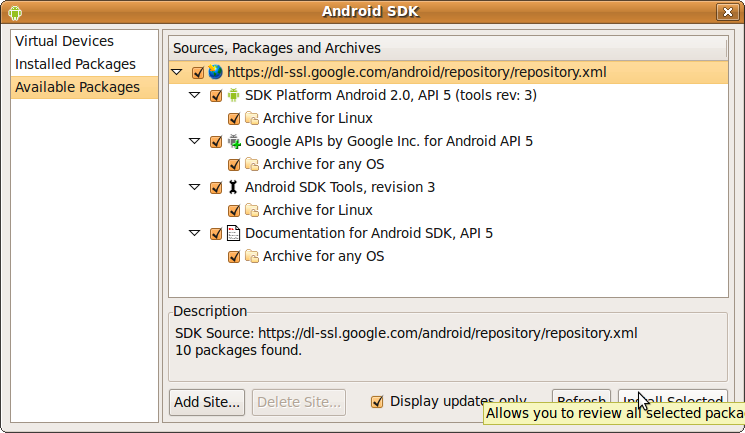745x433 pixels.
Task: Collapse the SDK Platform Android 2.0 node
Action: click(x=195, y=96)
